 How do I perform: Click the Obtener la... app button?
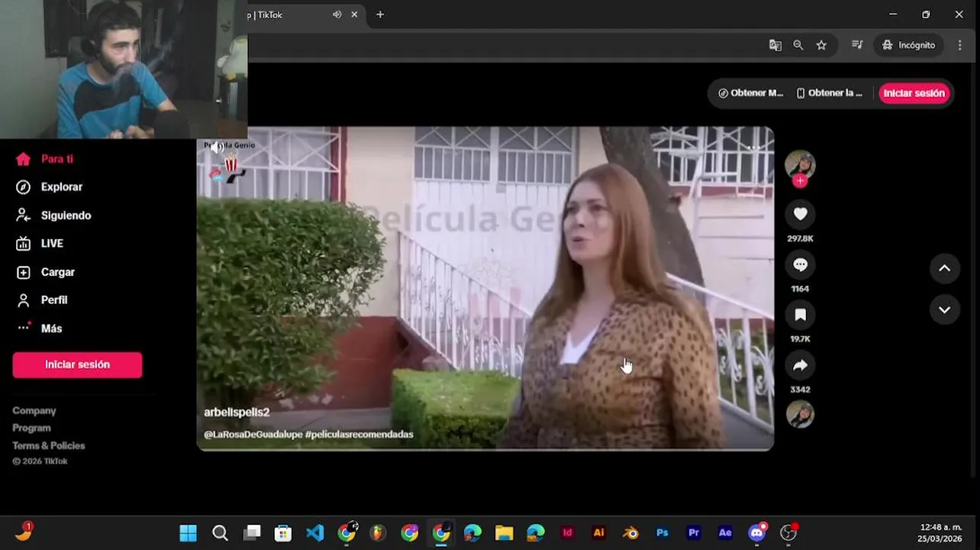(830, 93)
